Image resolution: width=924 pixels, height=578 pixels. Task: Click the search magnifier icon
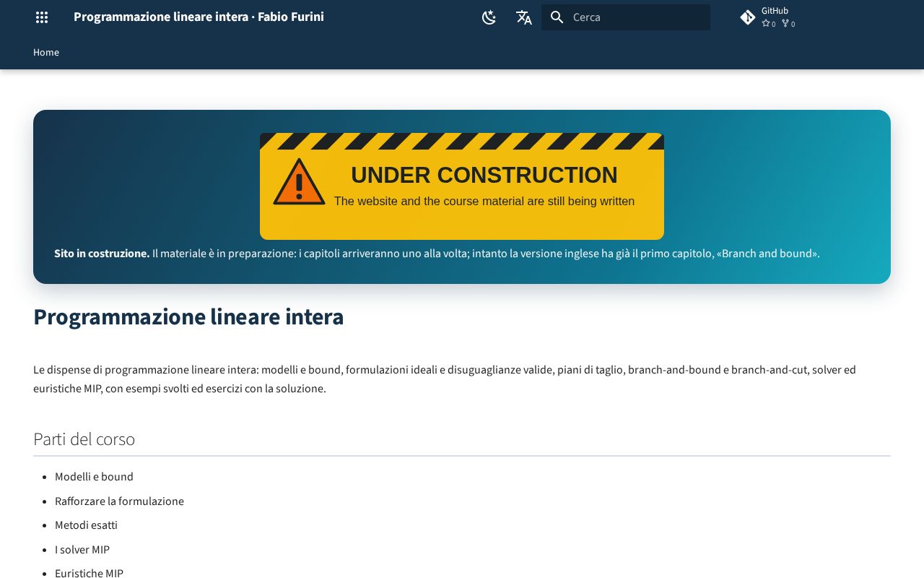coord(557,17)
